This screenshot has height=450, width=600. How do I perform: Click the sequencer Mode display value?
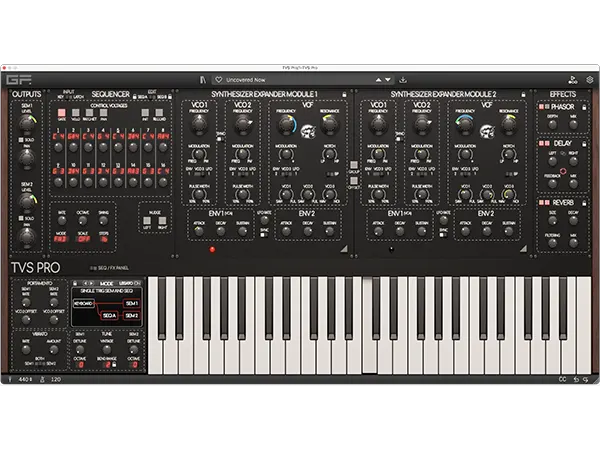click(x=61, y=239)
